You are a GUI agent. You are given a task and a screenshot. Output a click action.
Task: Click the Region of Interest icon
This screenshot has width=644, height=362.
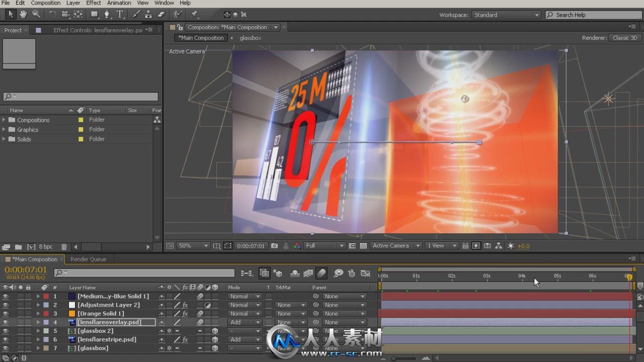click(x=228, y=246)
